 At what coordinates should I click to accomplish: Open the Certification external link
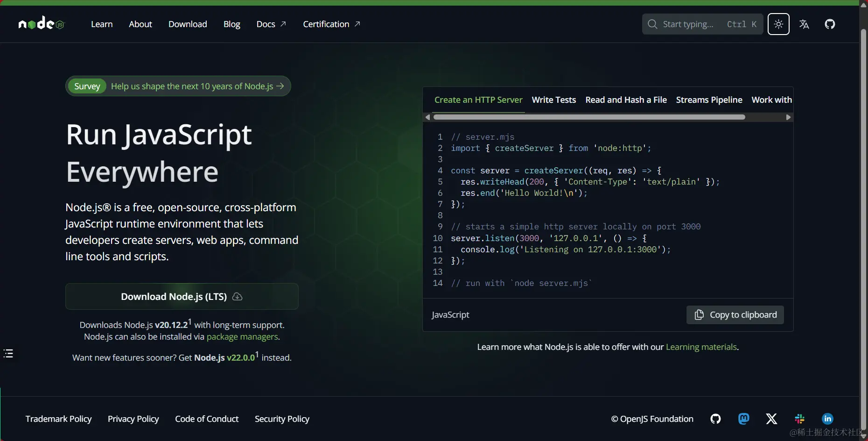pos(331,24)
